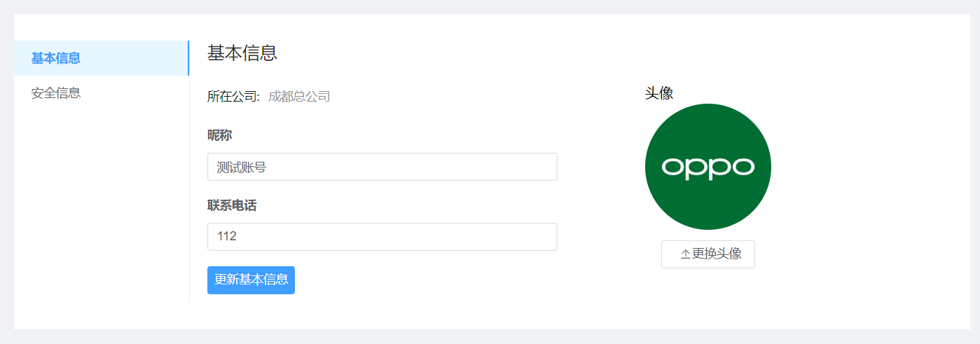Focus the 昵称 field containing 测试账号
This screenshot has width=980, height=344.
[382, 167]
